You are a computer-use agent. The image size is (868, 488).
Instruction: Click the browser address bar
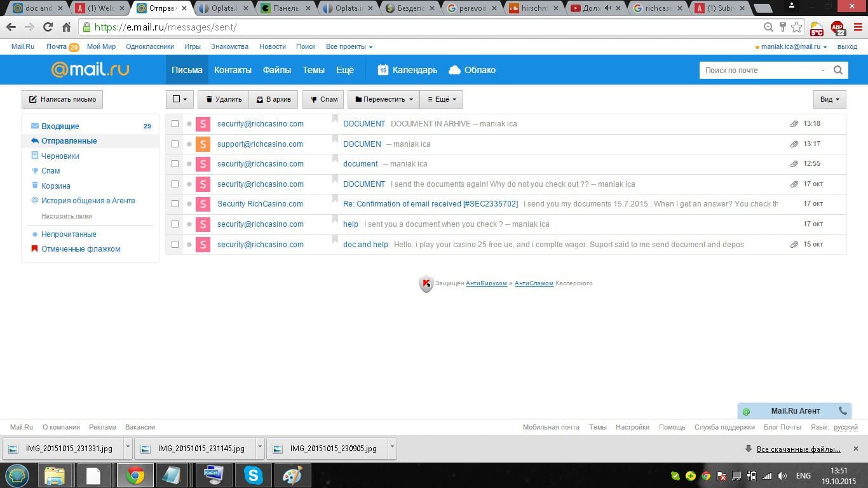coord(419,27)
